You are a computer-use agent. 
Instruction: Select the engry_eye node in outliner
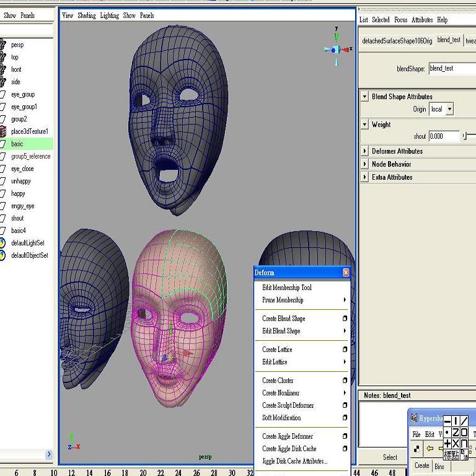[x=23, y=206]
